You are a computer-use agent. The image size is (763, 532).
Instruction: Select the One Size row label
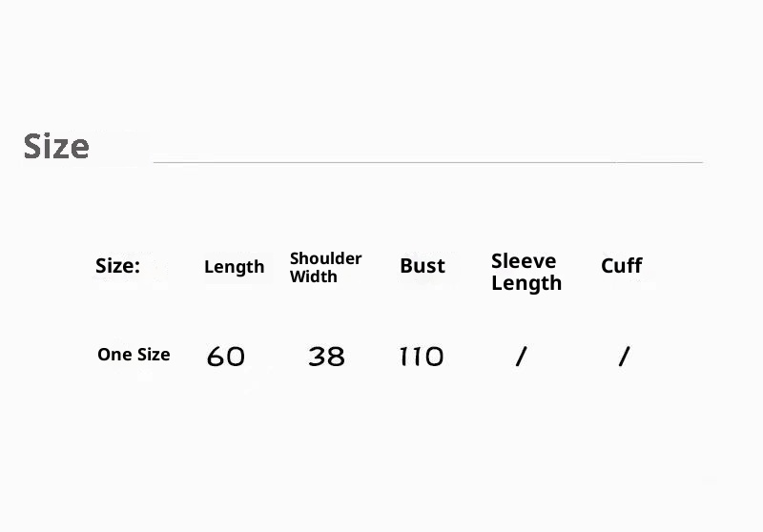point(134,355)
